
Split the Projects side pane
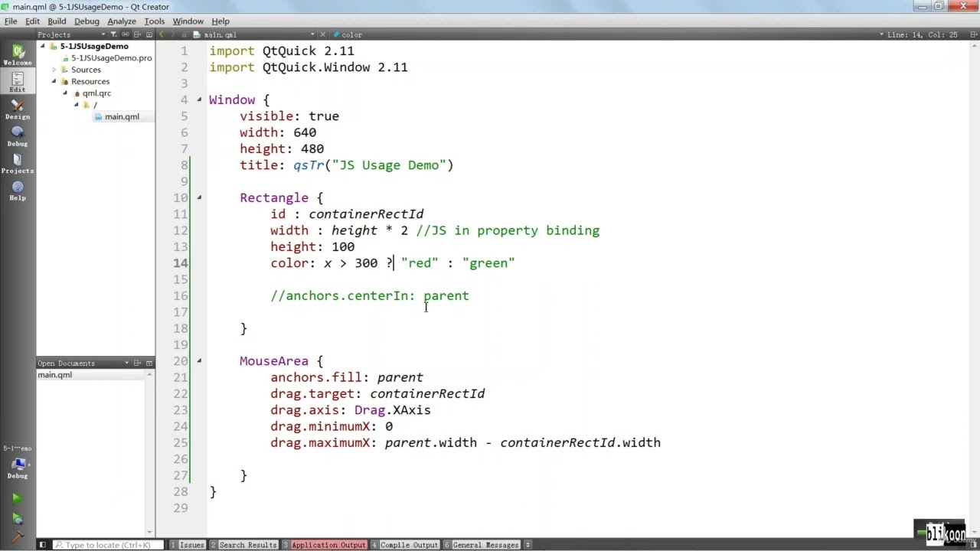pos(138,34)
